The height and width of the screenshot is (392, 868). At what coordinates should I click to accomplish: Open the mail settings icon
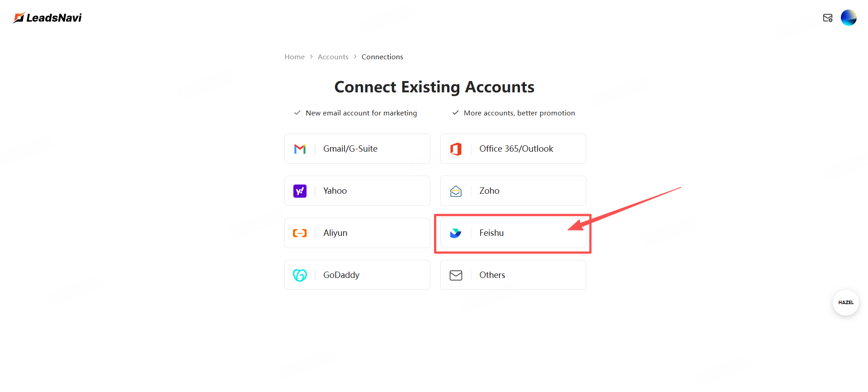827,18
